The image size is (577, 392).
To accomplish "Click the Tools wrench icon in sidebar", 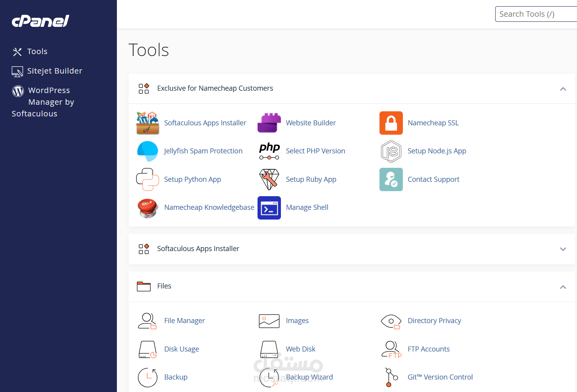I will 17,52.
